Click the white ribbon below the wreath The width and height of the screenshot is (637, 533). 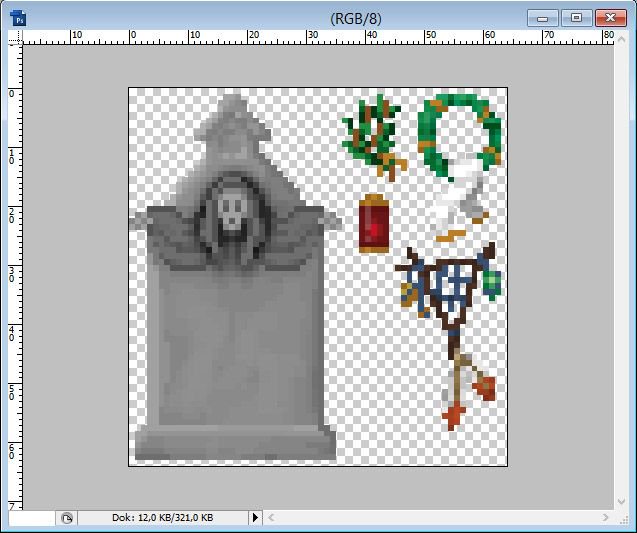[457, 199]
